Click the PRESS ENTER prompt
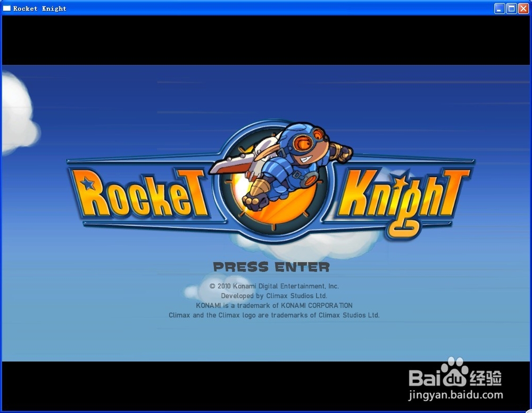The width and height of the screenshot is (532, 413). [271, 267]
